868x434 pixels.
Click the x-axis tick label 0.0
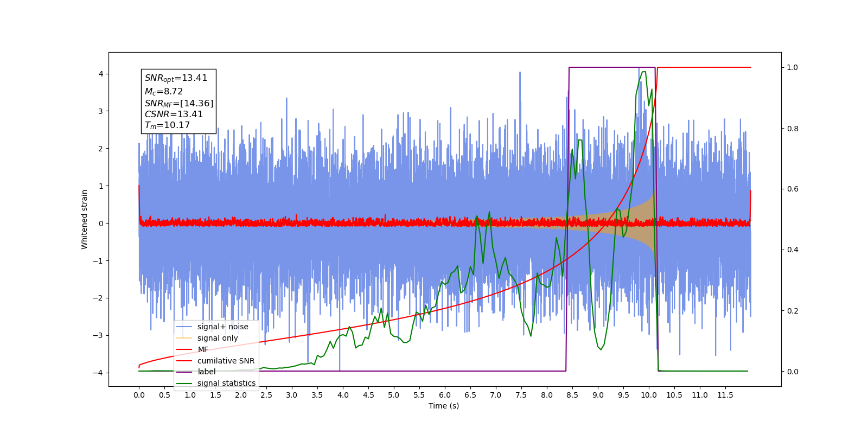coord(139,395)
